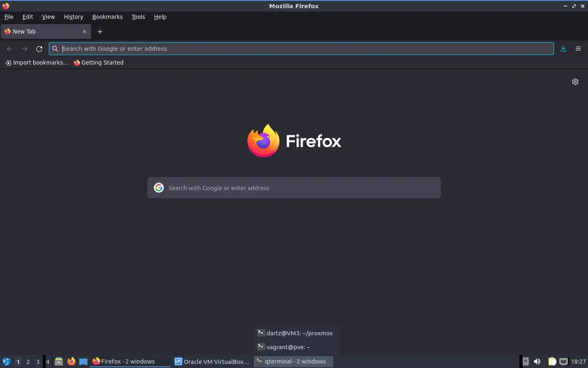Reload the current page
Viewport: 588px width, 368px height.
coord(39,49)
